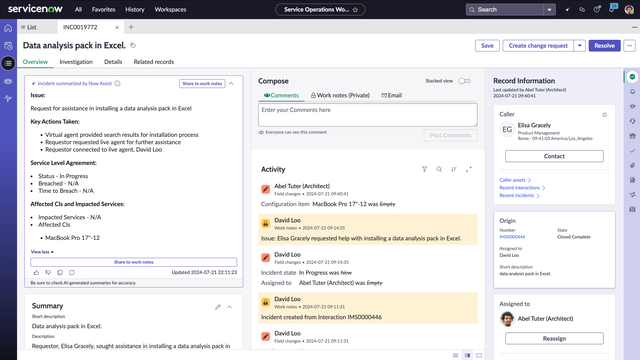640x360 pixels.
Task: Go to the List tab
Action: [29, 27]
